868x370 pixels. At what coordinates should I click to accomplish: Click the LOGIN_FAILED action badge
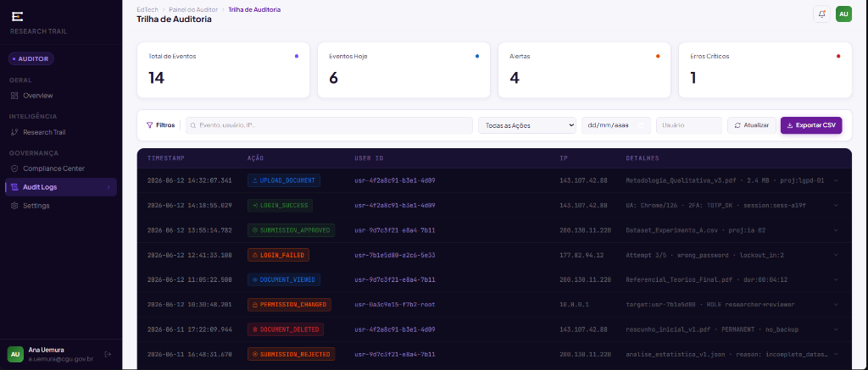[x=278, y=255]
